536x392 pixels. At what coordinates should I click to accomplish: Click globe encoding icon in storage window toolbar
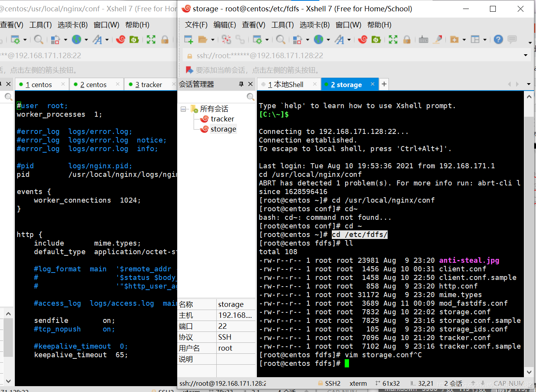click(x=319, y=39)
